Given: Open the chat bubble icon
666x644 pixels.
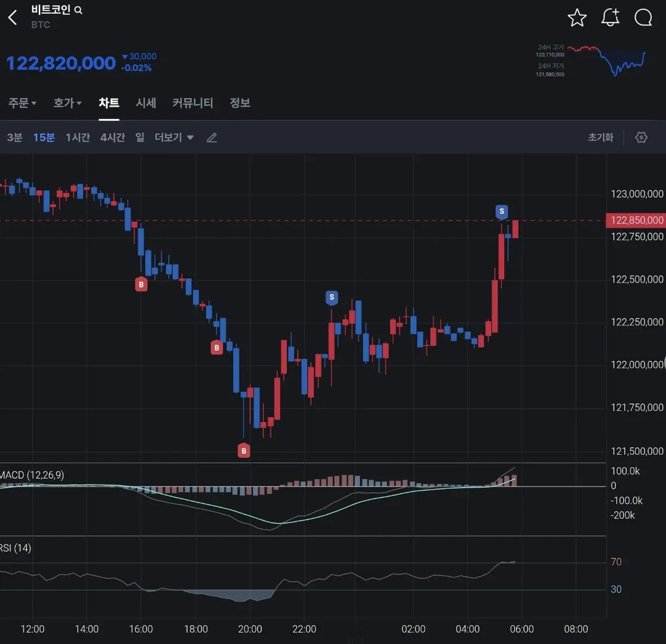Looking at the screenshot, I should tap(643, 18).
